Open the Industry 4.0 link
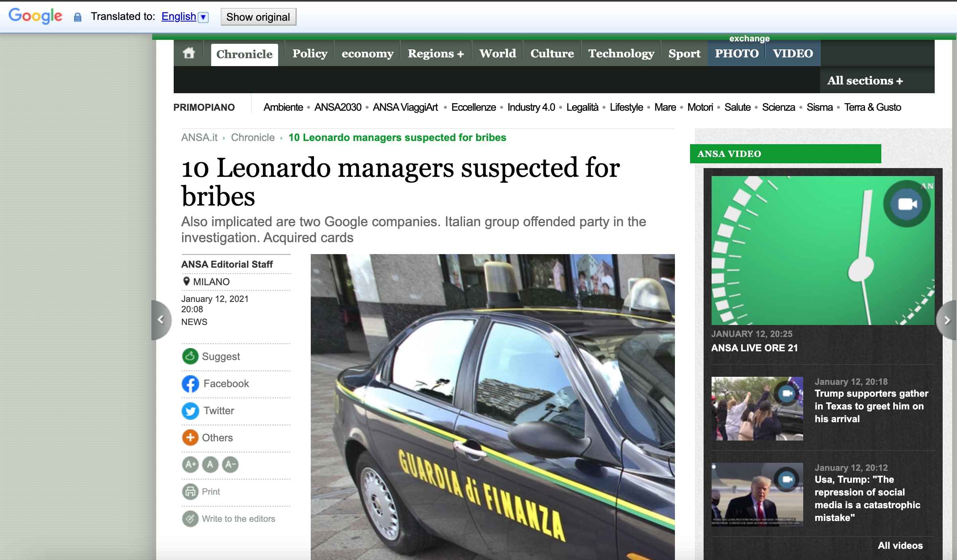The image size is (957, 560). click(531, 107)
